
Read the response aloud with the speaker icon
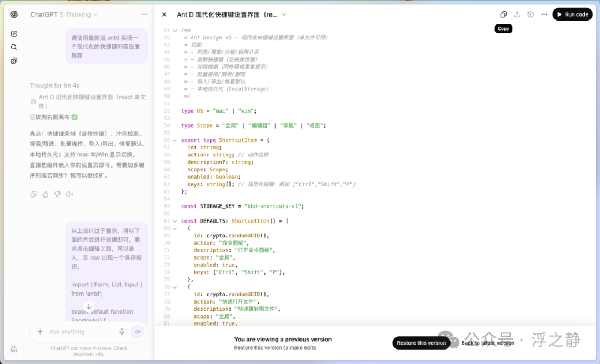click(69, 194)
